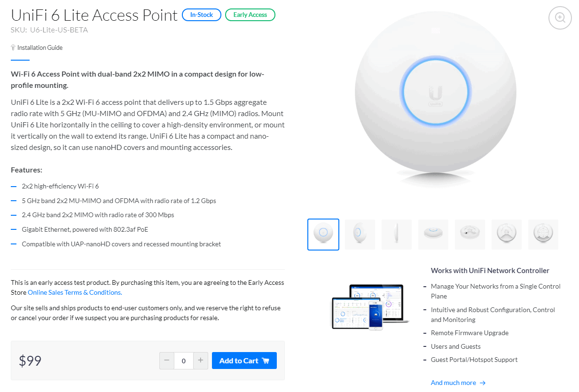
Task: Click the Installation Guide icon
Action: click(x=13, y=47)
